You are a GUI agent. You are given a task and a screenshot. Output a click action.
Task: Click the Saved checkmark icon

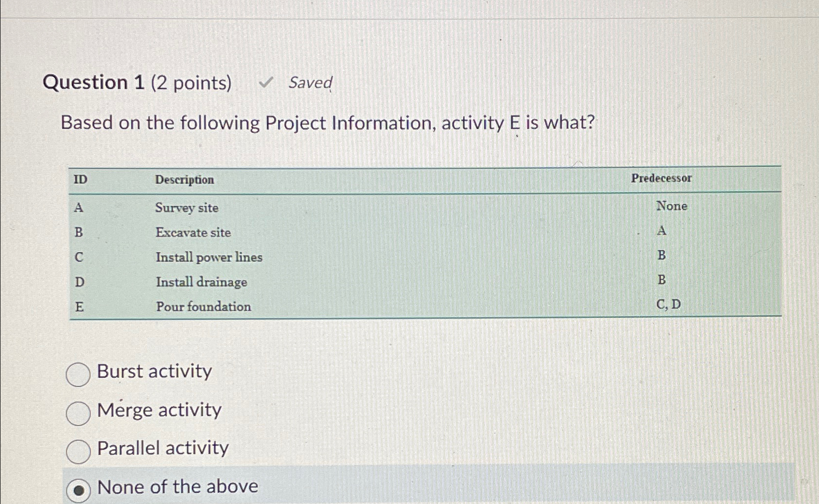(x=266, y=81)
